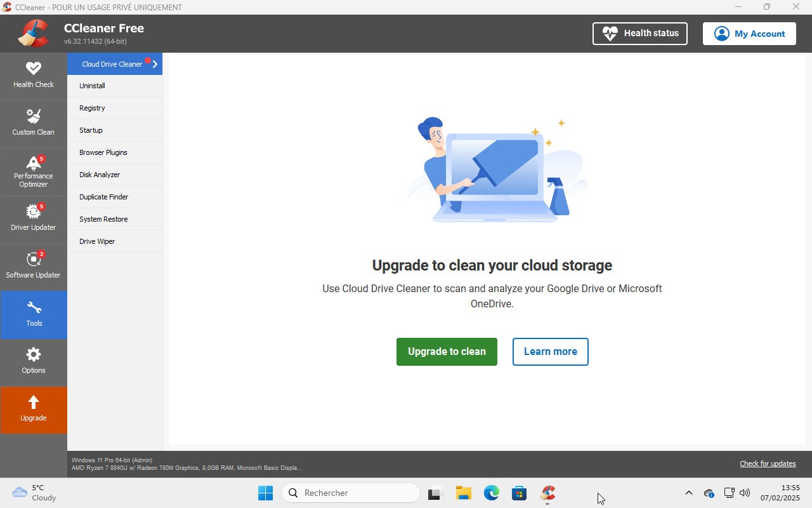Click the Upgrade to clean button
Image resolution: width=812 pixels, height=508 pixels.
tap(447, 351)
